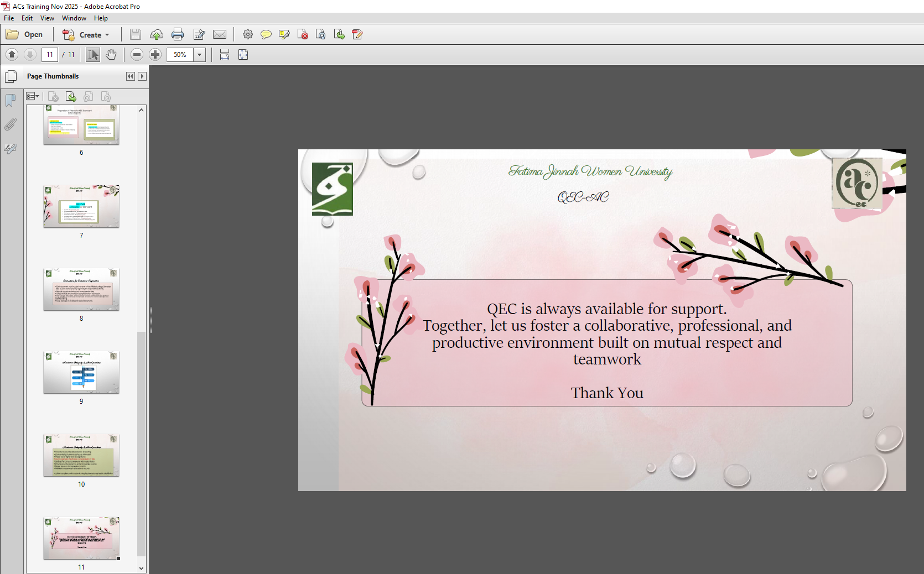Activate the Hand pan tool
The image size is (924, 574).
tap(111, 55)
